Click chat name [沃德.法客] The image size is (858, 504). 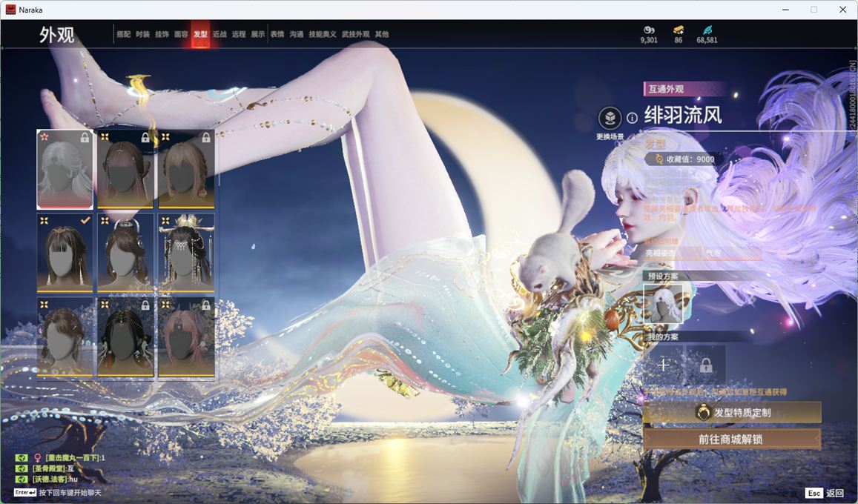(x=49, y=479)
